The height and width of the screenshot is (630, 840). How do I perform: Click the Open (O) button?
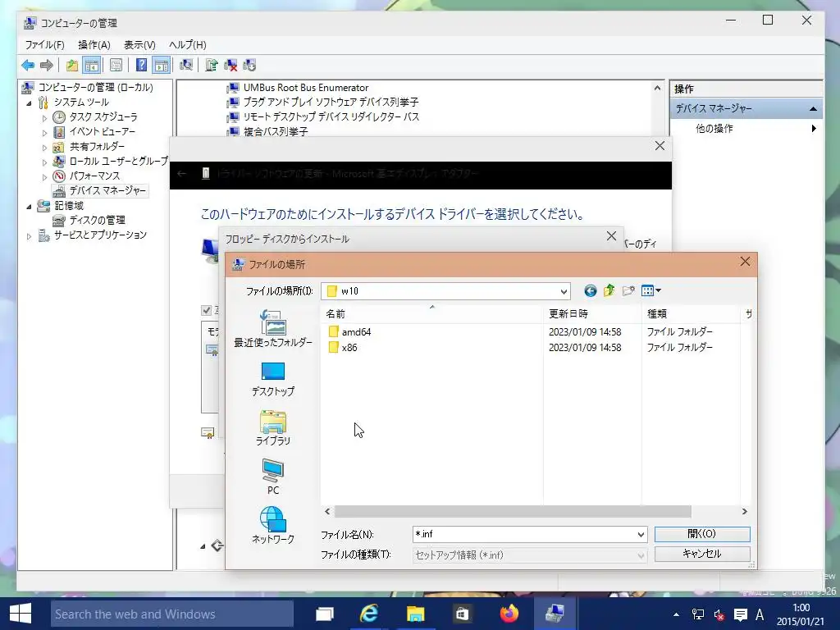click(702, 534)
